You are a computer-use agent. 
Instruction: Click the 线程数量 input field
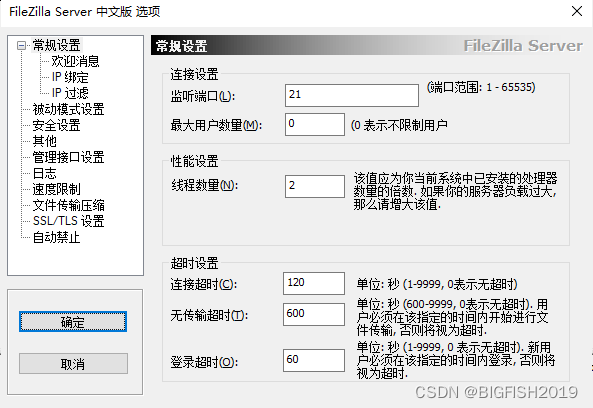coord(315,186)
